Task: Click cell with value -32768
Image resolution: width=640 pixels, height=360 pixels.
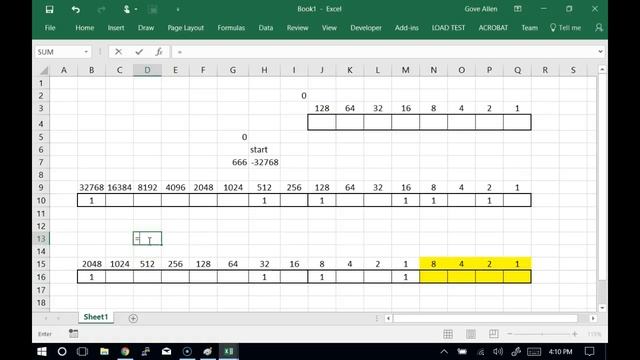Action: (264, 162)
